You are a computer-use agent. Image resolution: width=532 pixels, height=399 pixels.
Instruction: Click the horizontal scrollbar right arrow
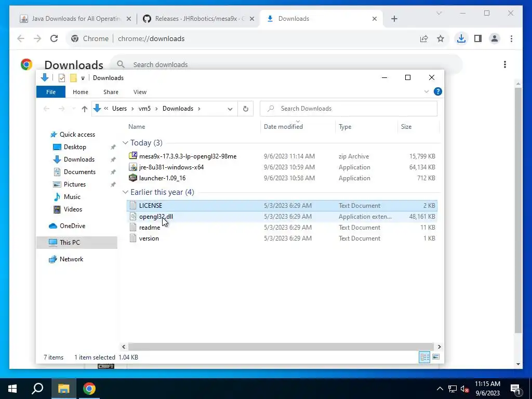tap(440, 347)
